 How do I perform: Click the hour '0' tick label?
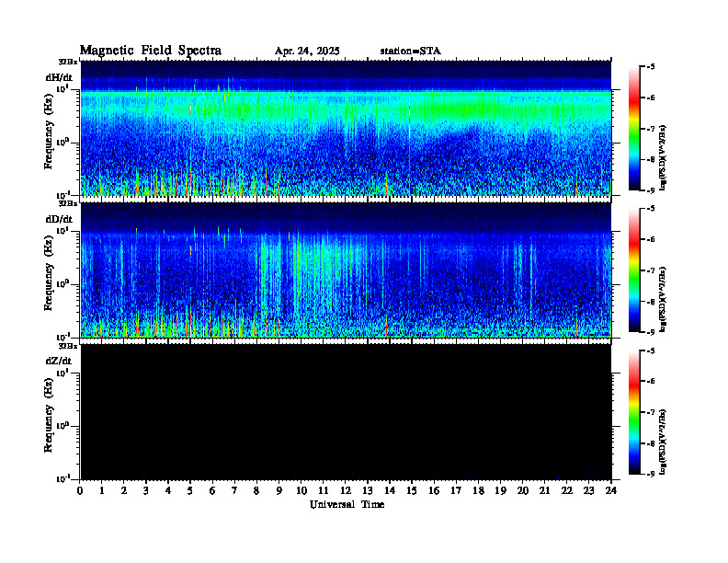(x=80, y=490)
